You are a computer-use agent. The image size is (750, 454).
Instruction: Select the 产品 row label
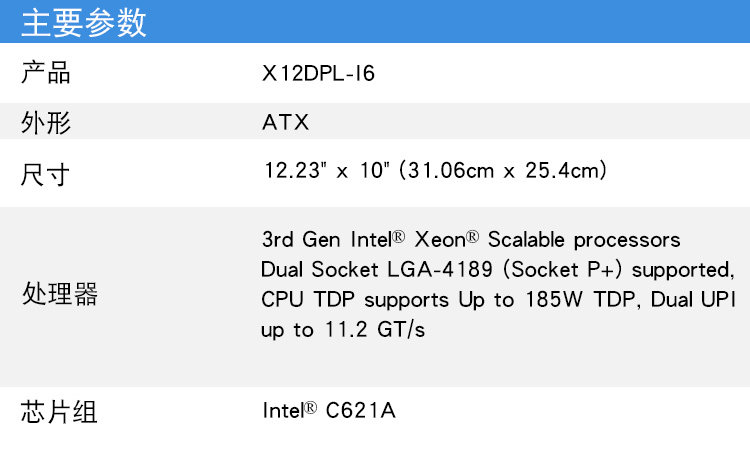46,73
